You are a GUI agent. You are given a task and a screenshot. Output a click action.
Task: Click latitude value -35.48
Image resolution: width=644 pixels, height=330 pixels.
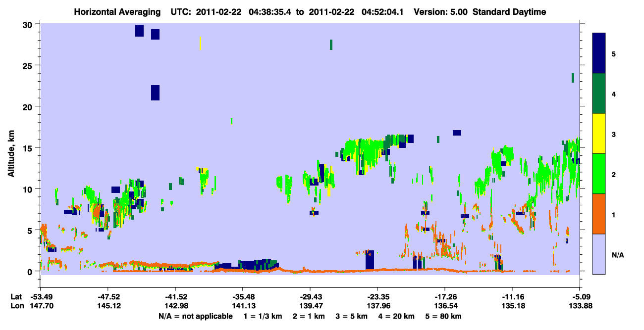point(243,297)
